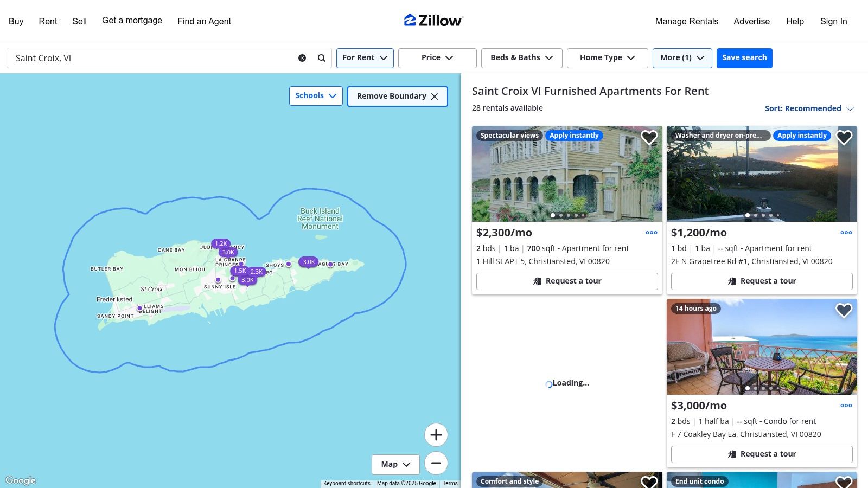Image resolution: width=868 pixels, height=488 pixels.
Task: Request a tour for 1 Hill St
Action: pos(567,281)
